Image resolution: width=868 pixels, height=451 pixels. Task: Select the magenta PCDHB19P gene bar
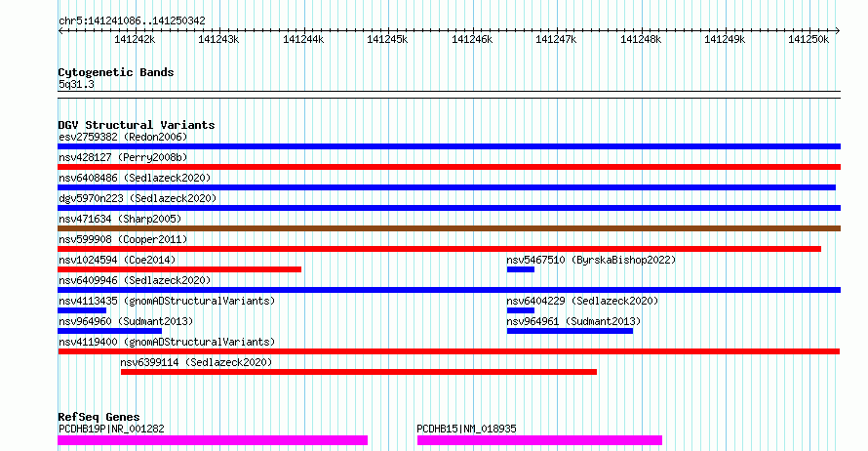pos(213,440)
